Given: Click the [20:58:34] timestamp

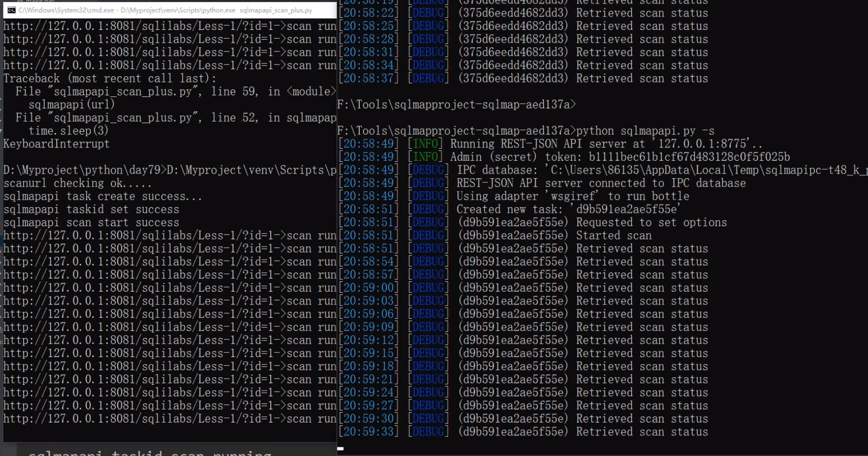Looking at the screenshot, I should [369, 65].
